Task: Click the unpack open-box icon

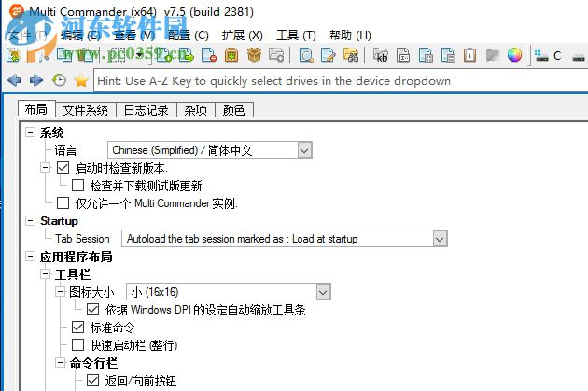Action: pyautogui.click(x=254, y=55)
